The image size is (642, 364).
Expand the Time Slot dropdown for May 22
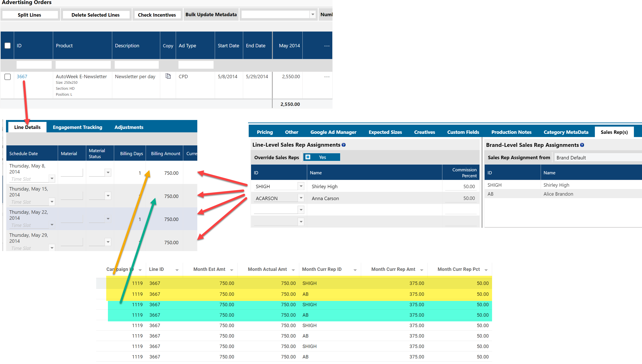52,225
